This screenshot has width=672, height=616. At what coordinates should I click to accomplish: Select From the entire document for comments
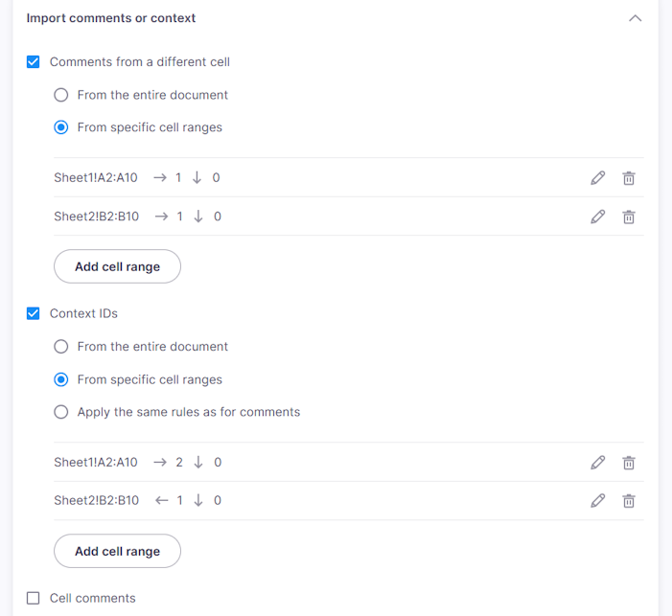(x=60, y=95)
